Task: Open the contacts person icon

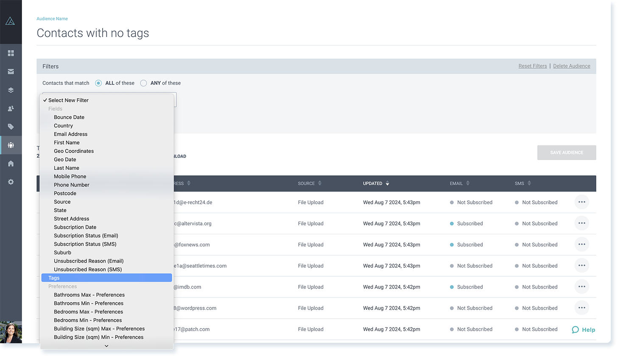Action: [x=11, y=108]
